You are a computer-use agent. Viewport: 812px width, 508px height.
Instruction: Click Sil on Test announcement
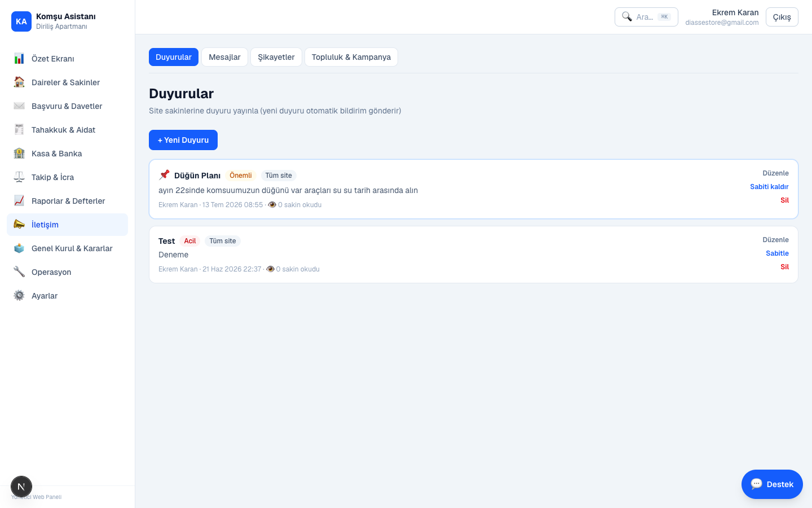784,267
